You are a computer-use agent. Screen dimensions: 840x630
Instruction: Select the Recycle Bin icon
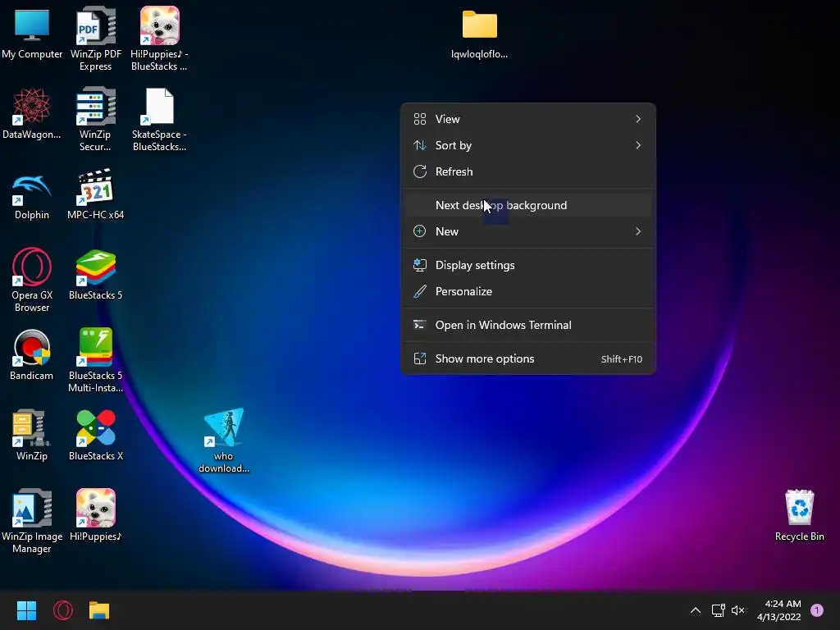(799, 515)
